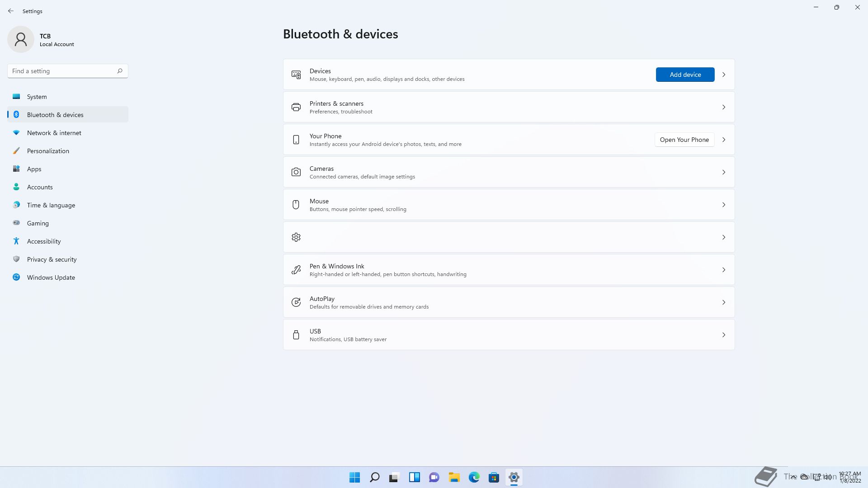Expand the USB row chevron
This screenshot has height=488, width=868.
pyautogui.click(x=724, y=335)
